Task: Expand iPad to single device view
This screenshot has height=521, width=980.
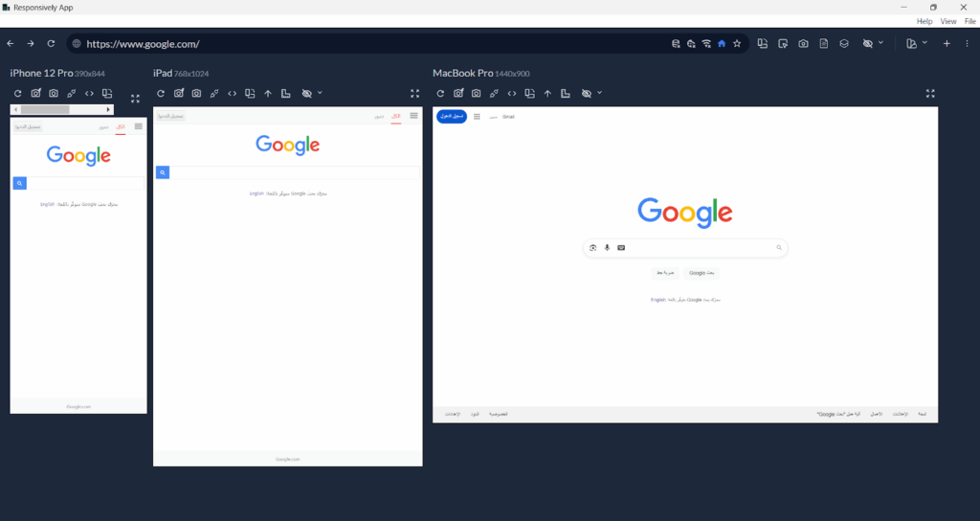Action: click(414, 93)
